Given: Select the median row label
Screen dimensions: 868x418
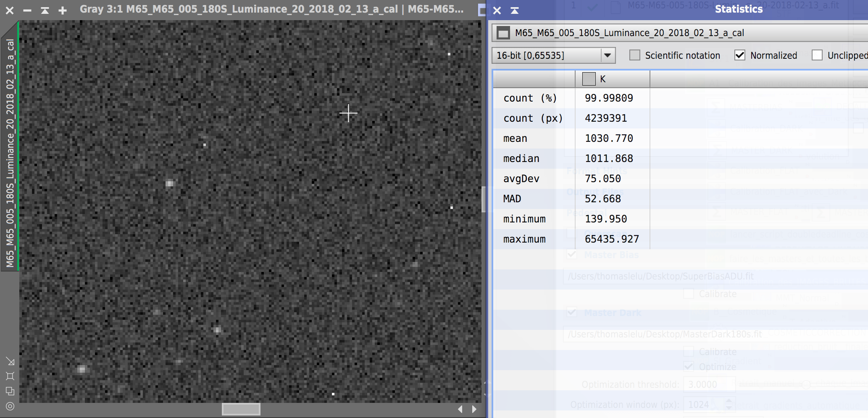Looking at the screenshot, I should point(521,159).
